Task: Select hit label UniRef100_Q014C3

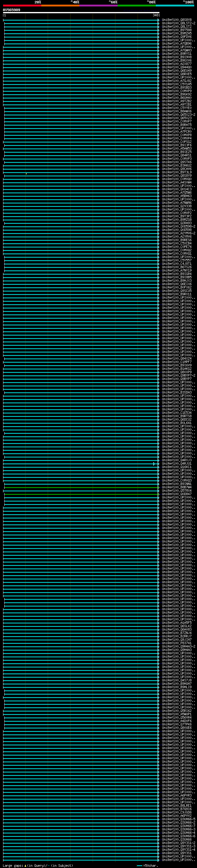Action: [x=177, y=189]
